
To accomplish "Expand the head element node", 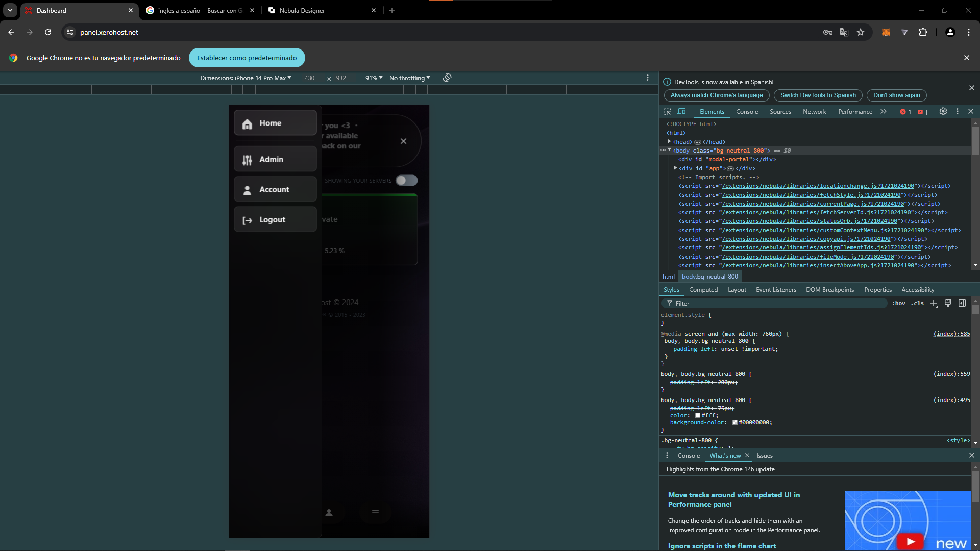I will click(669, 141).
